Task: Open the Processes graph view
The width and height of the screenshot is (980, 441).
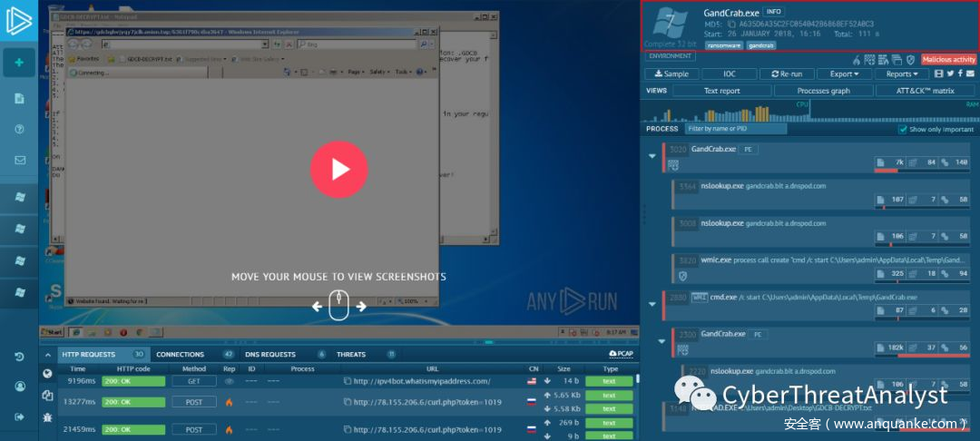Action: (x=824, y=91)
